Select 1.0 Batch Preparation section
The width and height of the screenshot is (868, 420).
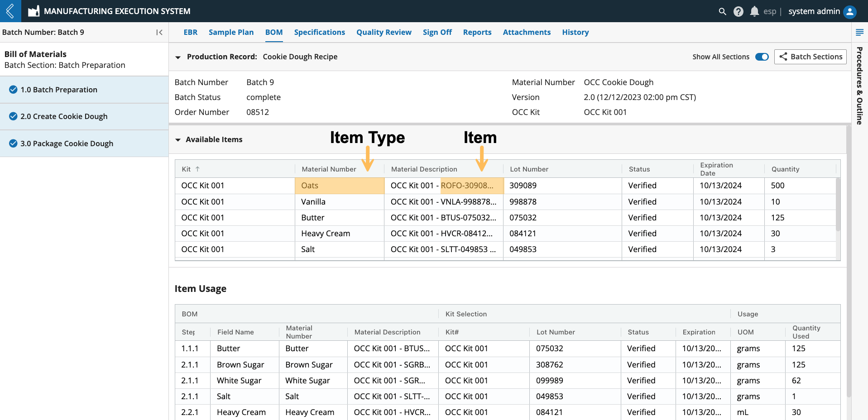[84, 90]
